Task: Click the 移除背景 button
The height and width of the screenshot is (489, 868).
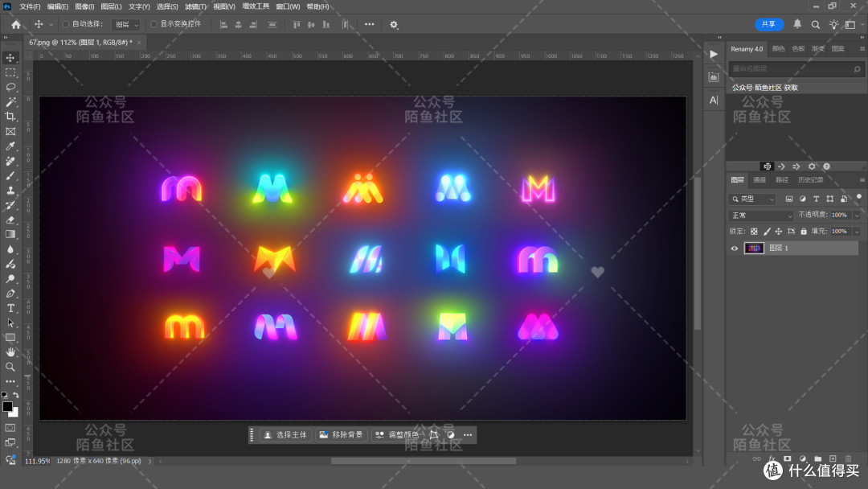Action: coord(342,435)
